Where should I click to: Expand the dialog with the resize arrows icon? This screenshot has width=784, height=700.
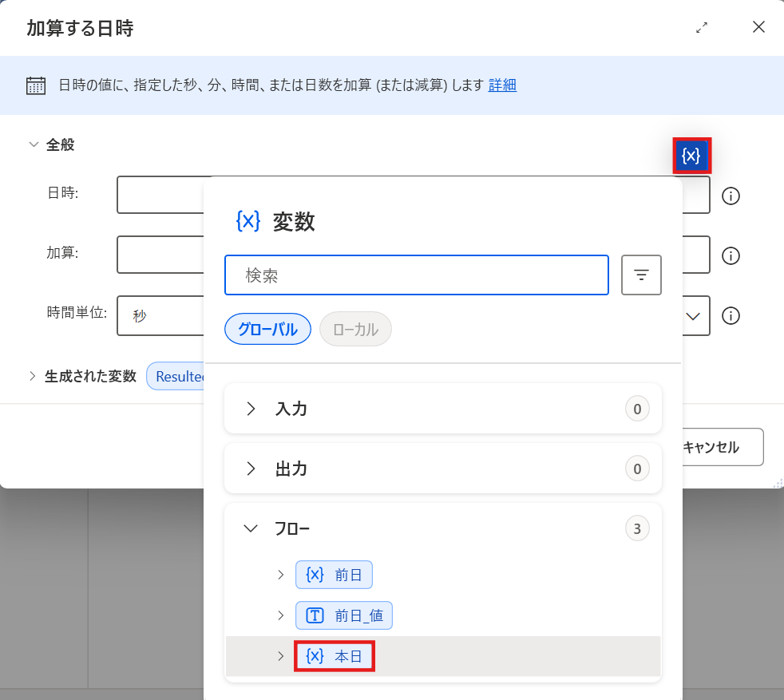pos(702,27)
